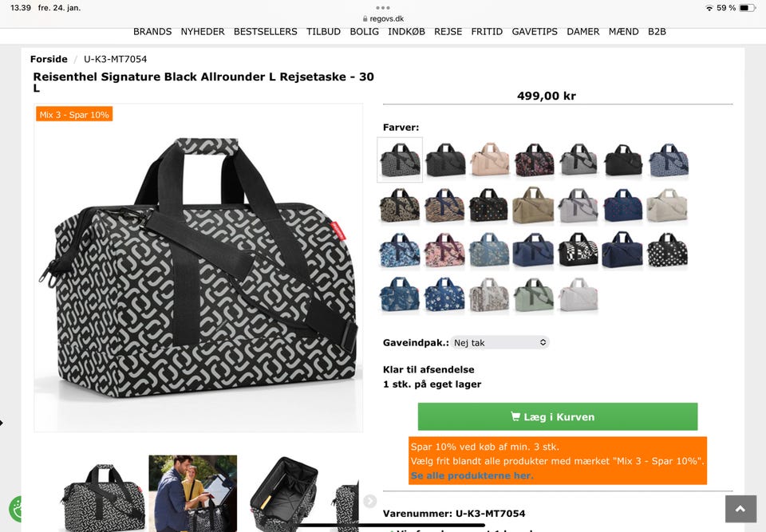
Task: Select the sage green bag color in last row
Action: pyautogui.click(x=534, y=295)
